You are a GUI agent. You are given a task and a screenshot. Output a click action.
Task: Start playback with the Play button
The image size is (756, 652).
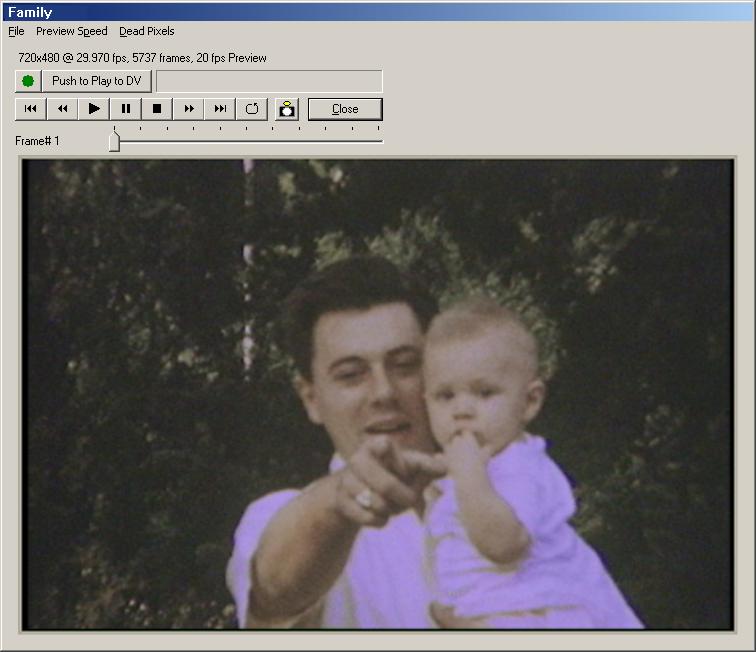(x=94, y=109)
